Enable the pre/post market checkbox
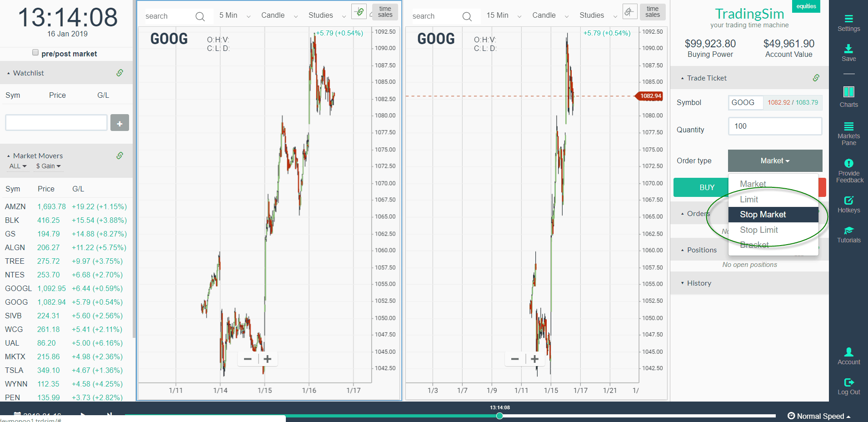 coord(35,52)
